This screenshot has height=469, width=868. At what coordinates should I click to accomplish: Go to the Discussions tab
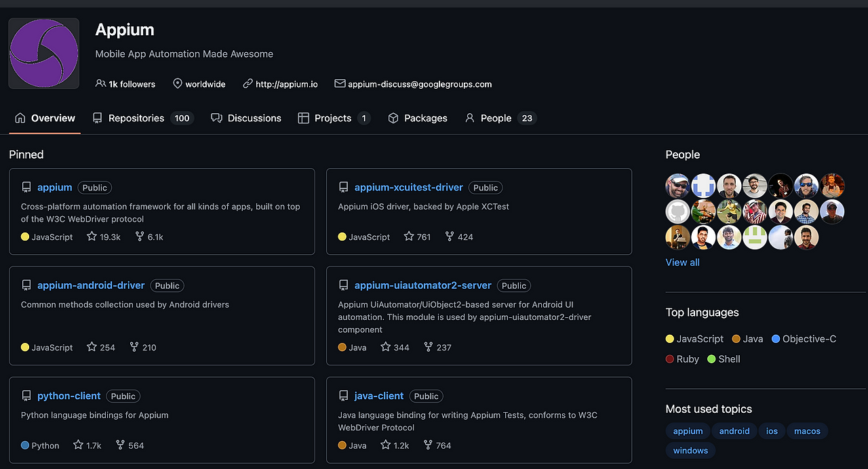tap(246, 118)
